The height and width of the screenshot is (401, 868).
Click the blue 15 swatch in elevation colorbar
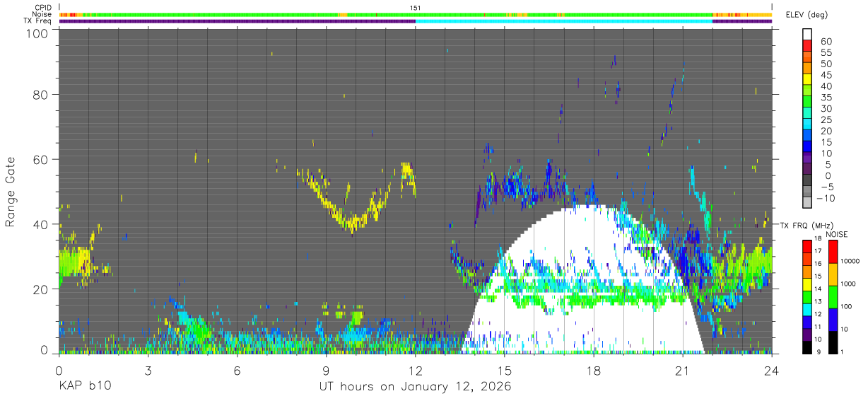coord(807,145)
